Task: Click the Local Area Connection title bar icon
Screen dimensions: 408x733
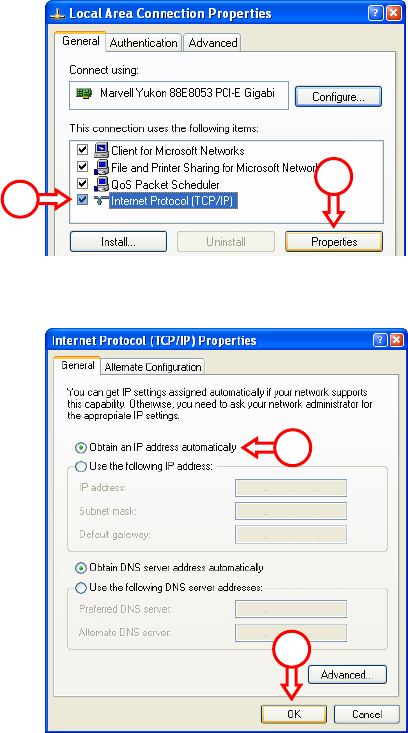Action: coord(58,14)
